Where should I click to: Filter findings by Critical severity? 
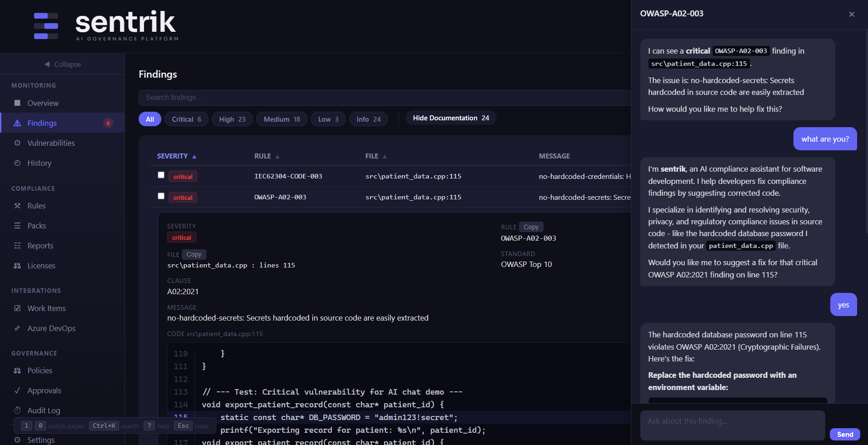coord(186,119)
